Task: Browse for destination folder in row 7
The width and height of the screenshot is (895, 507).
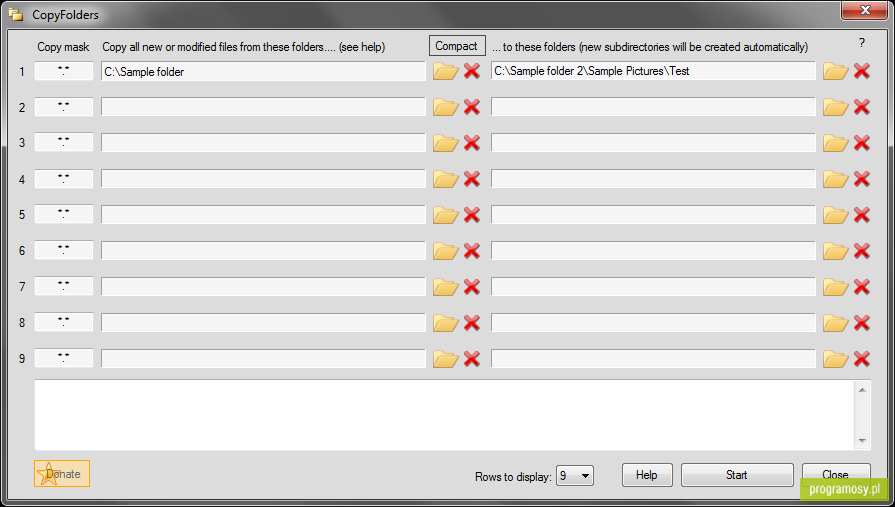Action: 836,287
